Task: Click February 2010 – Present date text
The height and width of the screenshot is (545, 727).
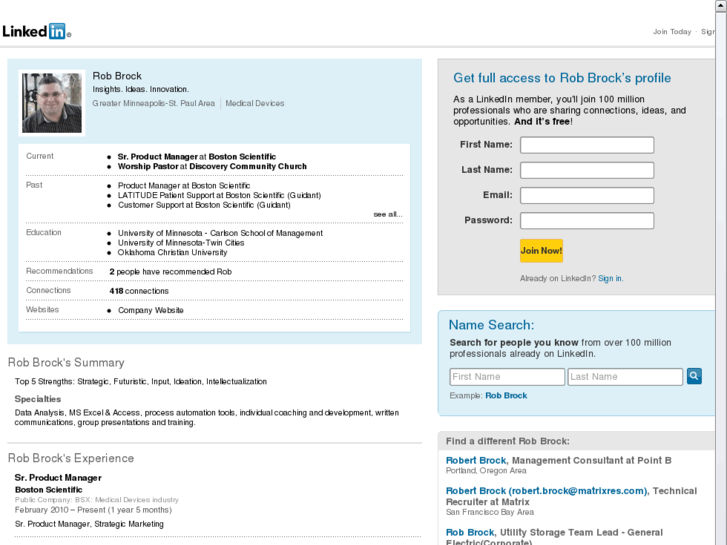Action: coord(93,510)
